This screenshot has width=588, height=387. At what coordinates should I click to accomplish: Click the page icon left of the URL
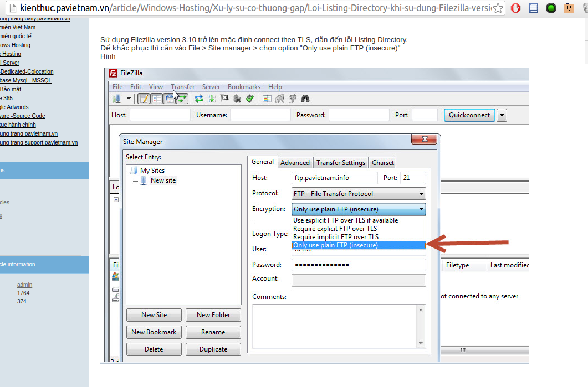tap(13, 8)
